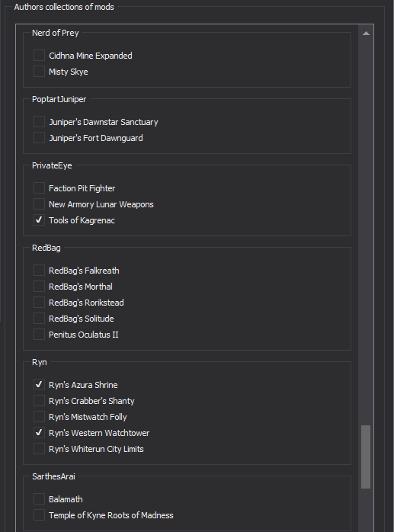Enable RedBag's Morthal checkbox
Image resolution: width=394 pixels, height=532 pixels.
pos(39,286)
